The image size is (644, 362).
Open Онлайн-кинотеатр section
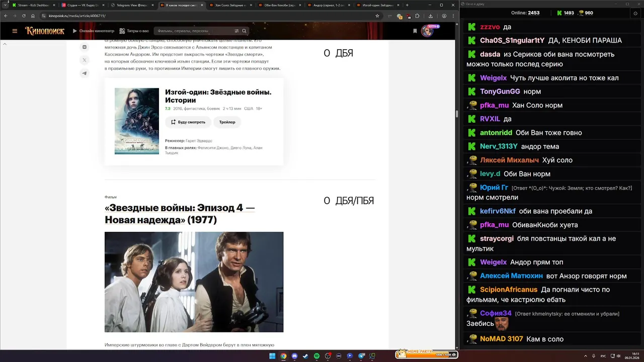93,31
